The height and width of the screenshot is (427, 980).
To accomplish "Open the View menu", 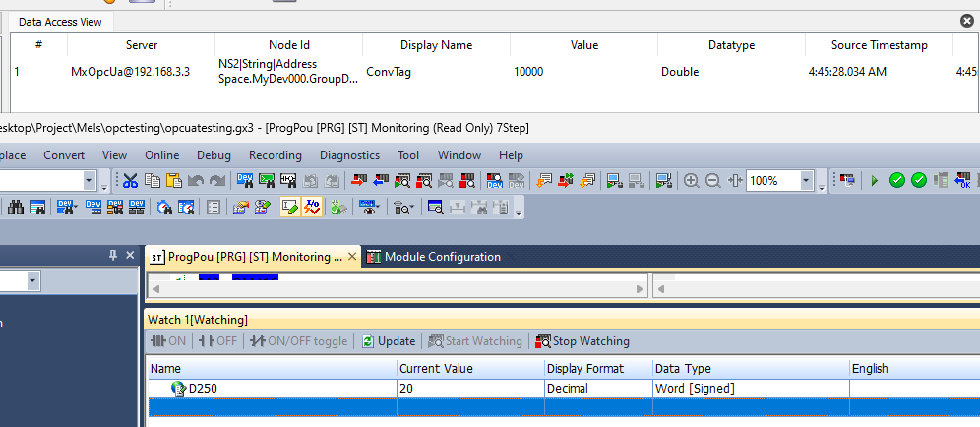I will pyautogui.click(x=114, y=155).
